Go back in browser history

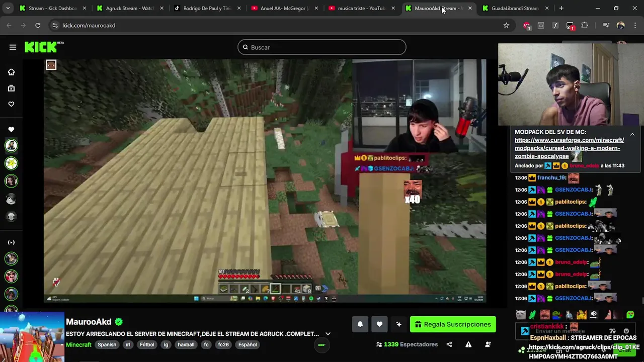[9, 26]
